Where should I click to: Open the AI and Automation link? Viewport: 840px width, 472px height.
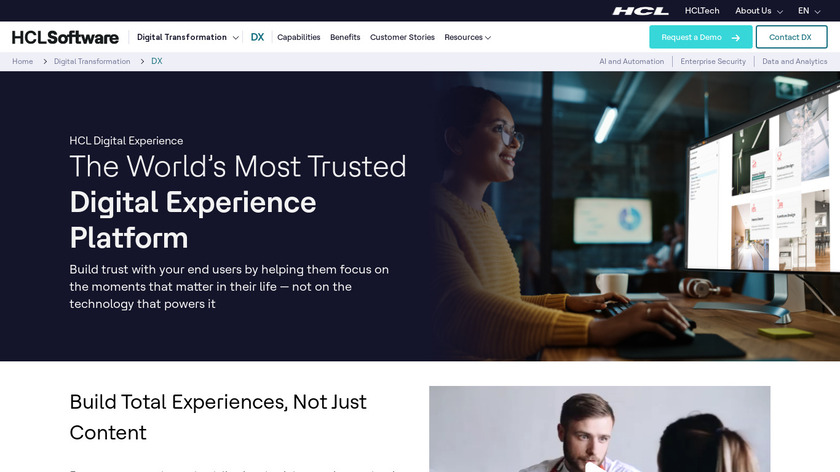pos(632,62)
